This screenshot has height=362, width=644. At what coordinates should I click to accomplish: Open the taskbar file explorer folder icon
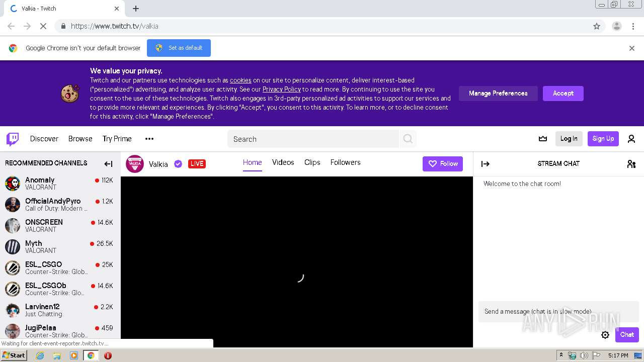[x=57, y=355]
